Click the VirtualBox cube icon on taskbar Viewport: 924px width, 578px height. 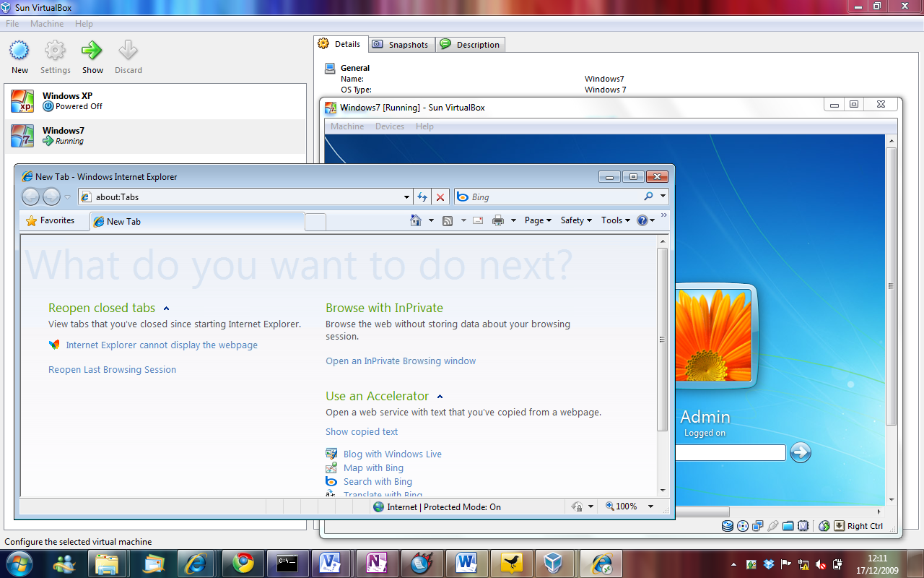(554, 563)
